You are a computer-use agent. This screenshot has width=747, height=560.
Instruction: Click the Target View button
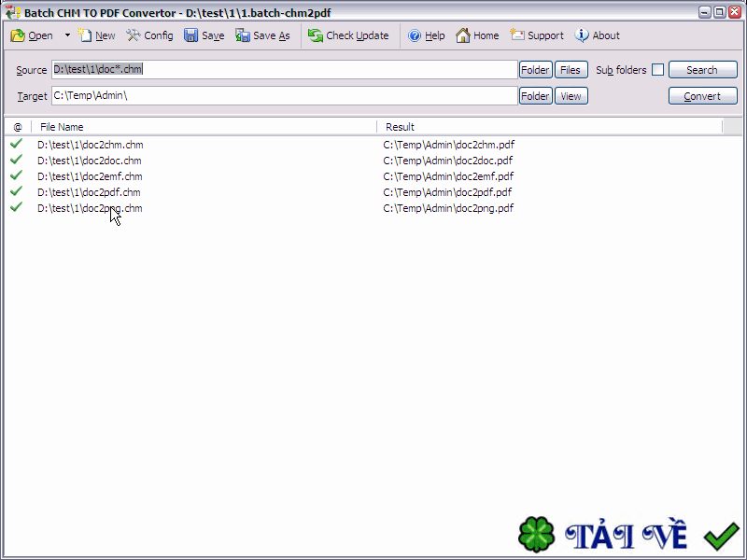(x=571, y=96)
